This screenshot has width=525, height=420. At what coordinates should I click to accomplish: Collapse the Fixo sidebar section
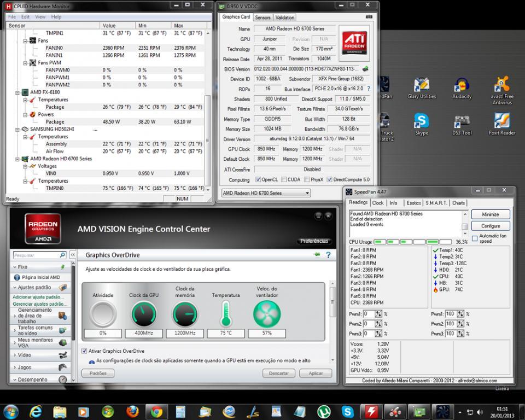(15, 267)
